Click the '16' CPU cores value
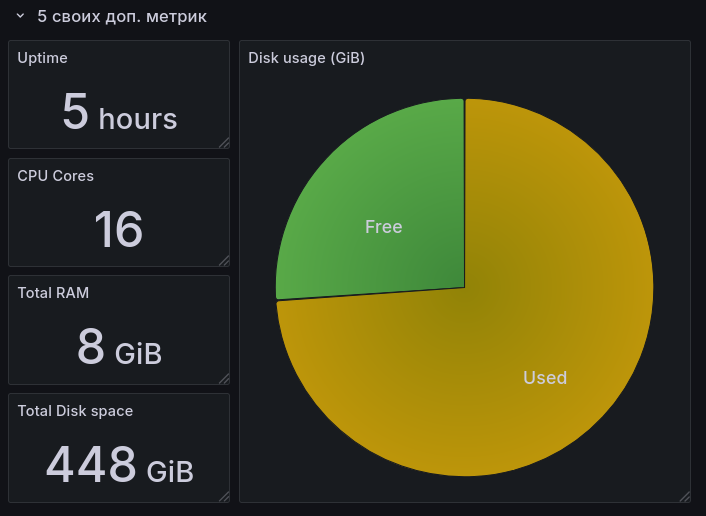706x516 pixels. 119,230
